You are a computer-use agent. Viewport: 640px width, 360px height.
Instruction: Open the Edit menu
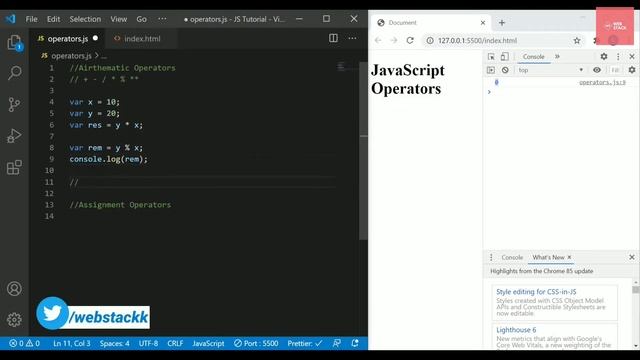point(53,19)
